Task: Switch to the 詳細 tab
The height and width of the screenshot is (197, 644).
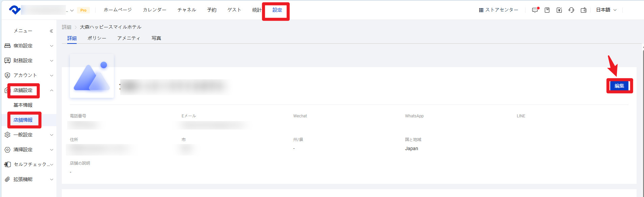Action: [72, 38]
